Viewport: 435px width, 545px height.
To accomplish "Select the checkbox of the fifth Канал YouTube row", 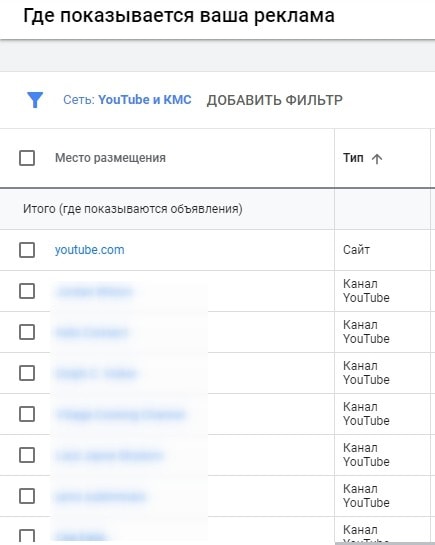I will [x=27, y=455].
